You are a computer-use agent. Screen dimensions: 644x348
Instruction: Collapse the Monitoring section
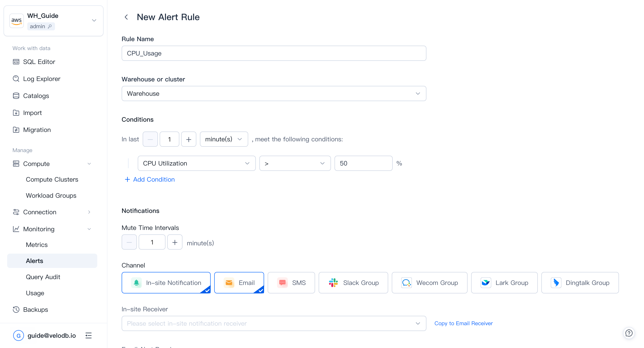(x=89, y=229)
